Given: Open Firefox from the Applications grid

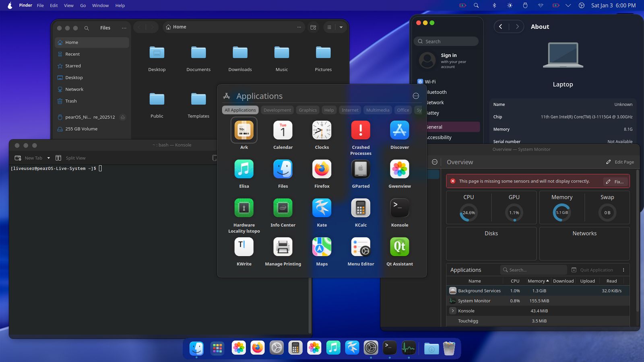Looking at the screenshot, I should (x=322, y=169).
